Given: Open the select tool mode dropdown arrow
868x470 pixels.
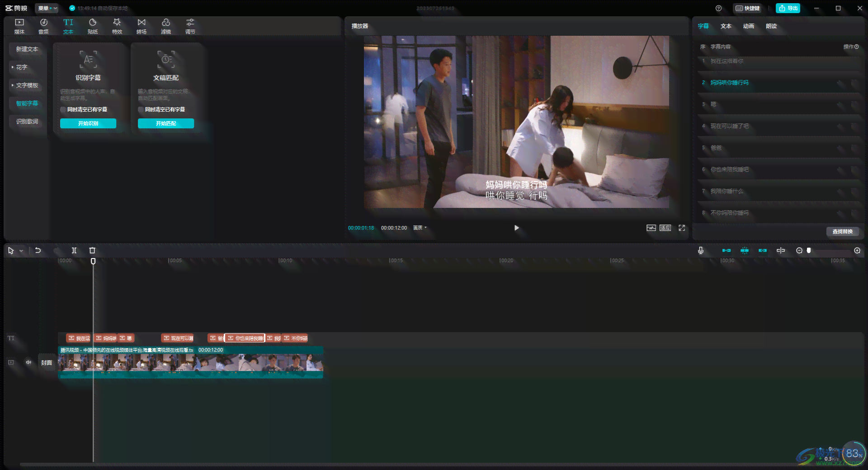Looking at the screenshot, I should click(x=21, y=251).
